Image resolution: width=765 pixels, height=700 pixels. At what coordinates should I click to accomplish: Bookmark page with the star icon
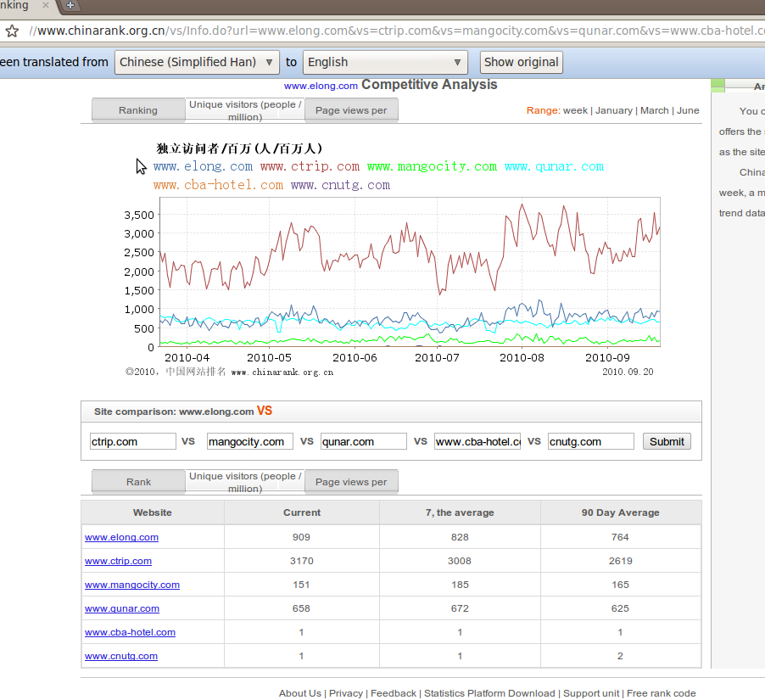click(12, 31)
